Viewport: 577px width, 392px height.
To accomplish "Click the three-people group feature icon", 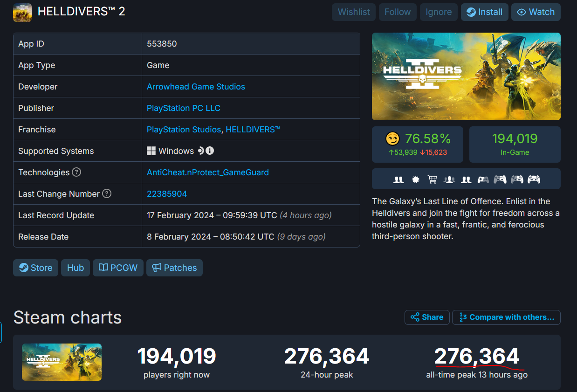I will point(449,179).
